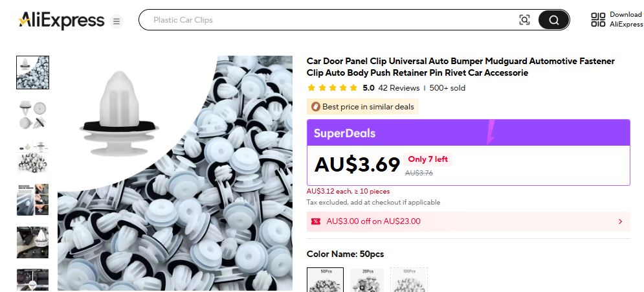Click the AliExpress logo

[x=61, y=20]
